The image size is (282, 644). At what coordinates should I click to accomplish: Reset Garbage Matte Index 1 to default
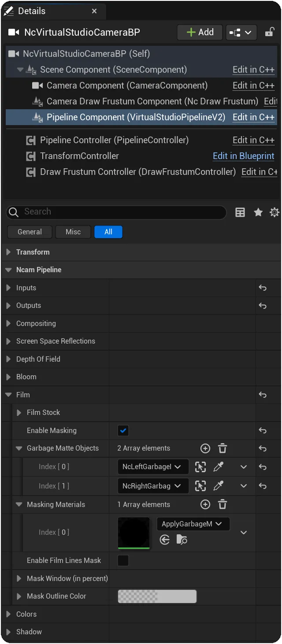pos(263,486)
